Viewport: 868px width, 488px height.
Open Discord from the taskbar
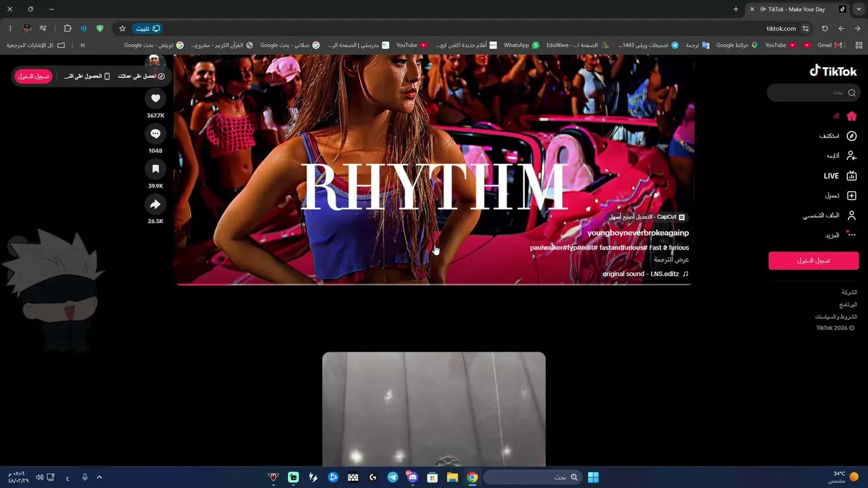coord(412,477)
